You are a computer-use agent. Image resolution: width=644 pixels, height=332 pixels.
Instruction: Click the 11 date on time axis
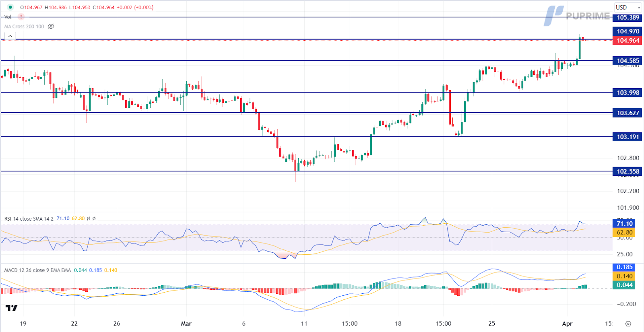(304, 324)
